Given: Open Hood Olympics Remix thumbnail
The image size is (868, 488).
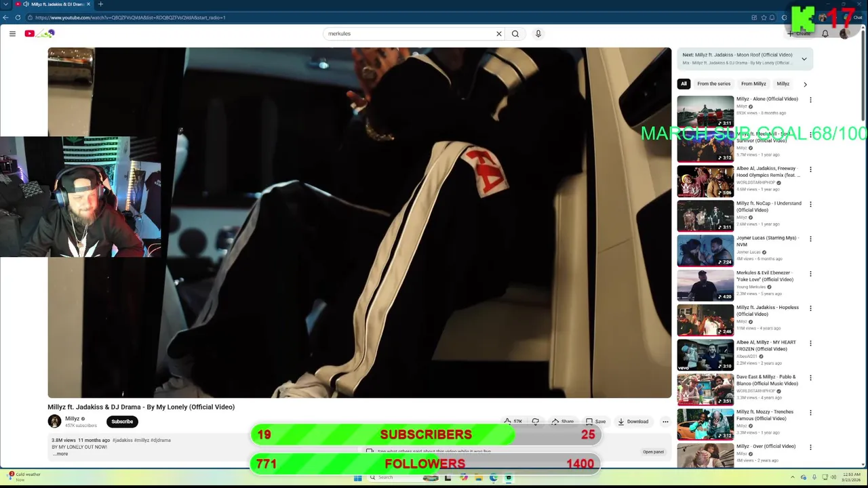Looking at the screenshot, I should 705,181.
